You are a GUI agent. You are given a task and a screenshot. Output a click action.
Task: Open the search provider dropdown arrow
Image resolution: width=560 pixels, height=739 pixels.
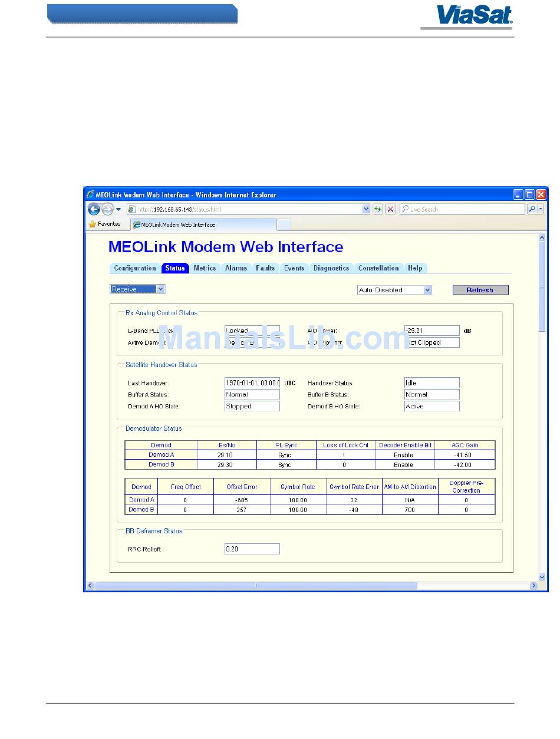[x=541, y=209]
